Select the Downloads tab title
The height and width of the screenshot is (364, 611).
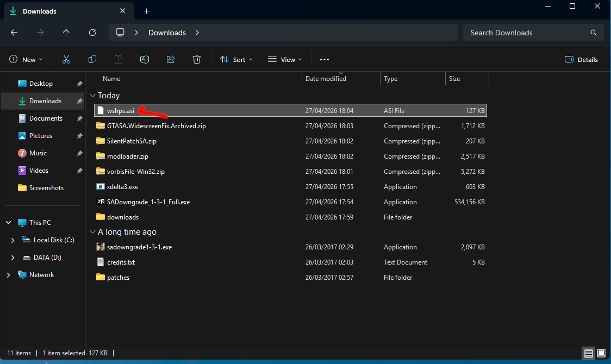(39, 11)
